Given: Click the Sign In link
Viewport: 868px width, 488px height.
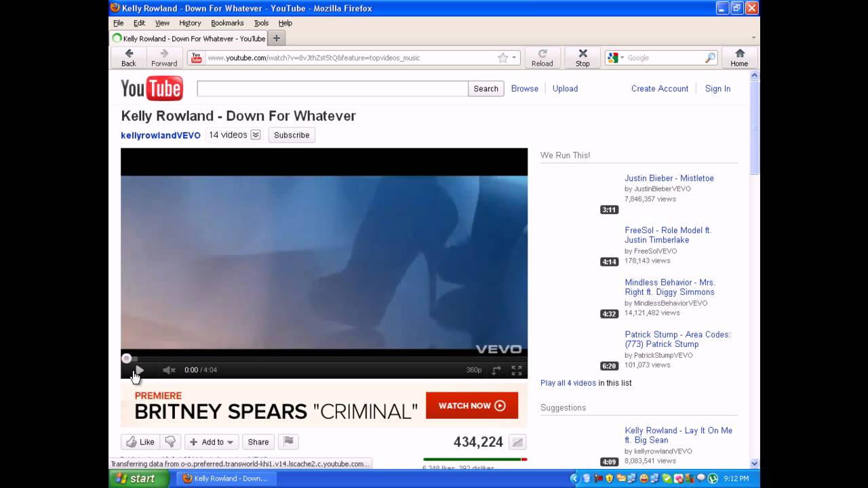Looking at the screenshot, I should pos(717,89).
